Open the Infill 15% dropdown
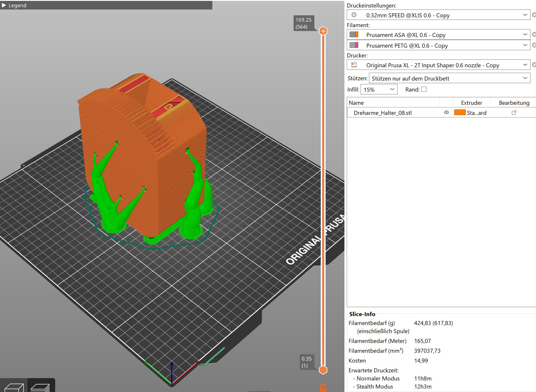Screen dimensions: 536x392 pyautogui.click(x=379, y=89)
